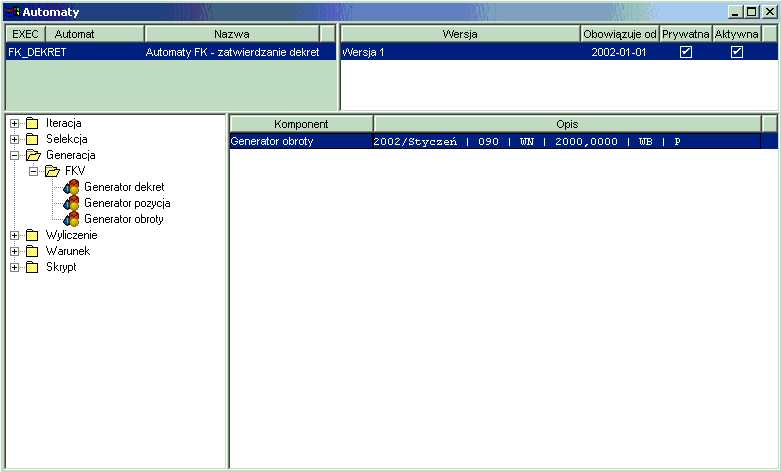This screenshot has width=781, height=472.
Task: Select the Wyliczenie tree label
Action: pos(71,235)
